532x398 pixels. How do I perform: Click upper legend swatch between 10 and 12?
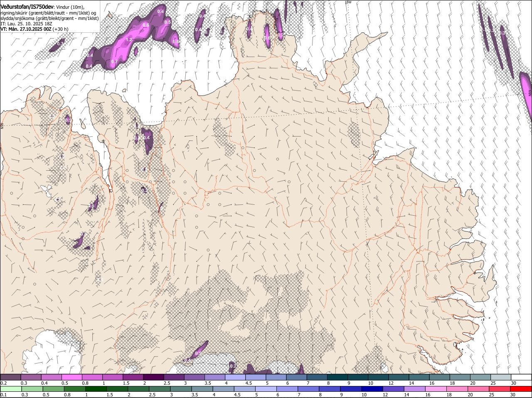pyautogui.click(x=378, y=377)
